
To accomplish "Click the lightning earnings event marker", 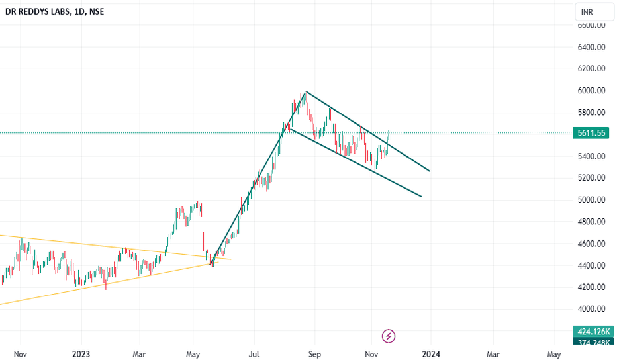I will coord(389,336).
